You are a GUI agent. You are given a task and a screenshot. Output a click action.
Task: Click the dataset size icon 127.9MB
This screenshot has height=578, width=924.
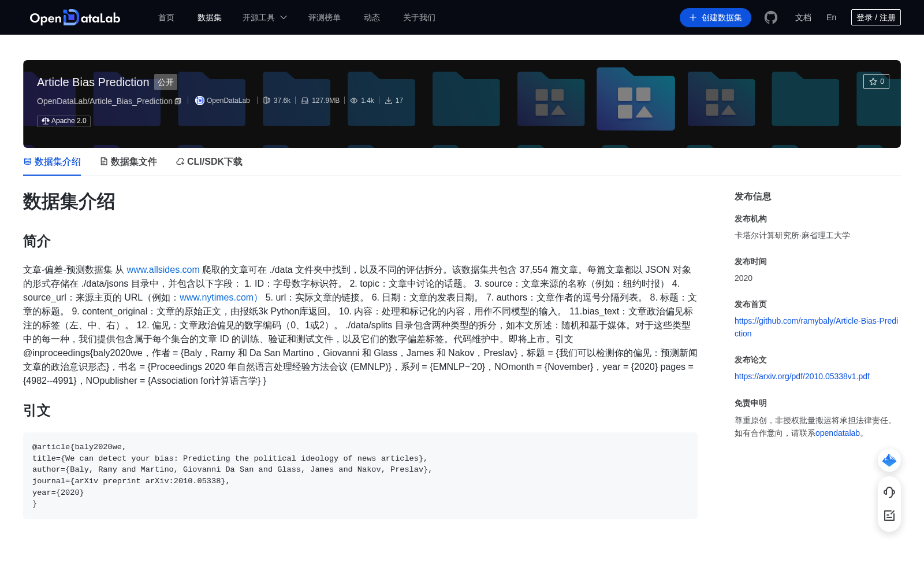click(305, 101)
